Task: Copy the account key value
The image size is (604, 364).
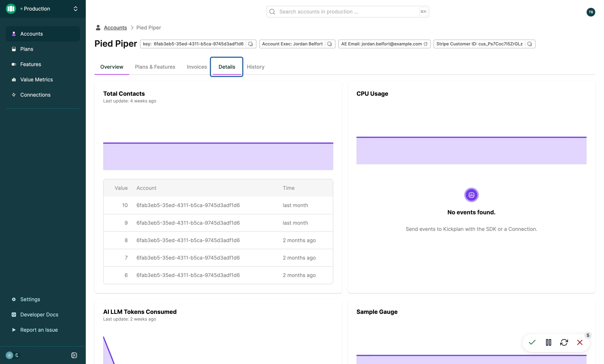Action: point(251,44)
